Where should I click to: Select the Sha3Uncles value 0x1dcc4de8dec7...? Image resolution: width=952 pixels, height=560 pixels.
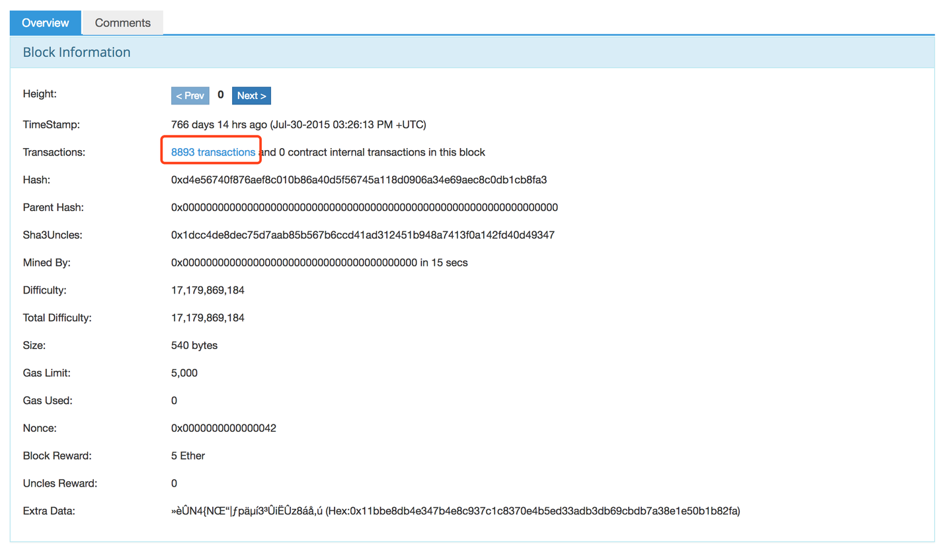363,235
